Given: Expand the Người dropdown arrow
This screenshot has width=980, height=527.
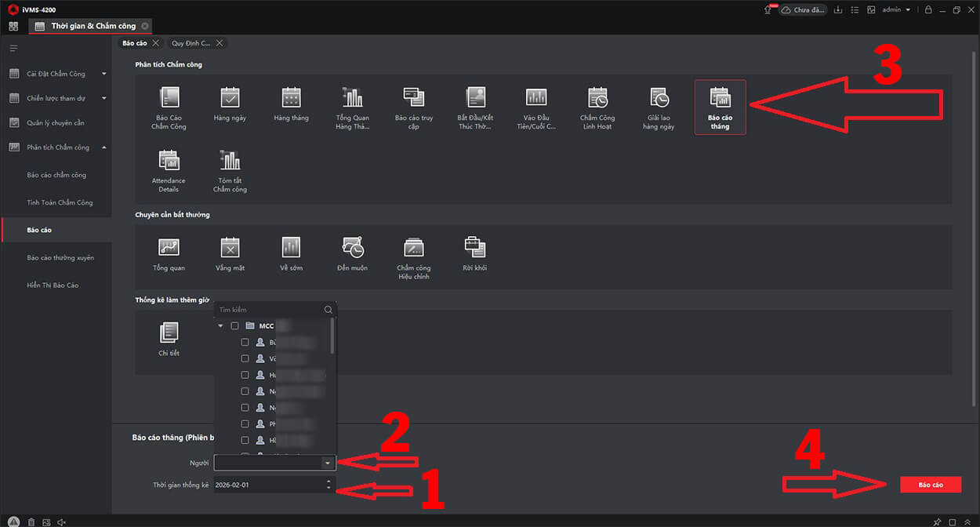Looking at the screenshot, I should click(x=328, y=463).
